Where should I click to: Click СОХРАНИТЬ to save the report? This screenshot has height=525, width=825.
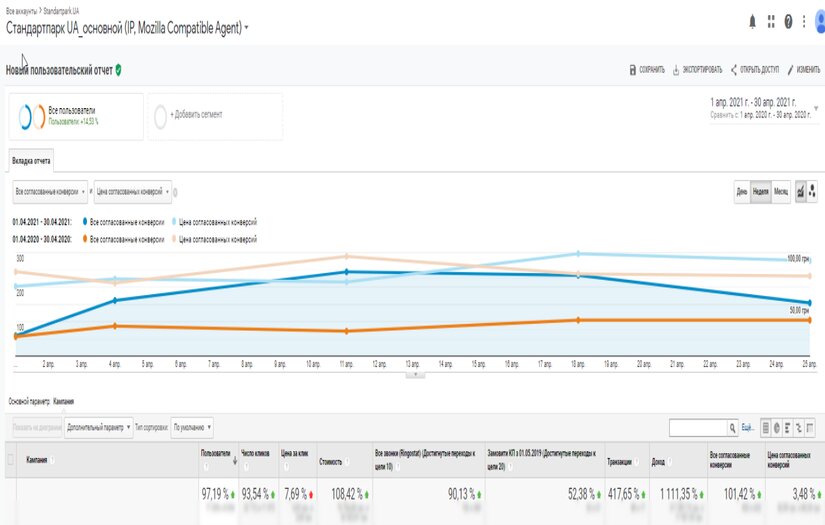click(647, 70)
